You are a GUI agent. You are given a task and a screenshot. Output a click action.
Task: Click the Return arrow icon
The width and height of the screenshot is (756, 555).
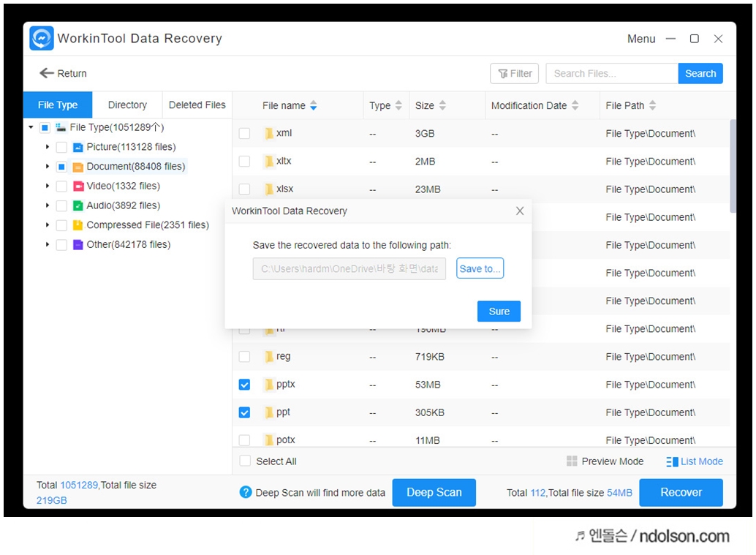pyautogui.click(x=46, y=73)
